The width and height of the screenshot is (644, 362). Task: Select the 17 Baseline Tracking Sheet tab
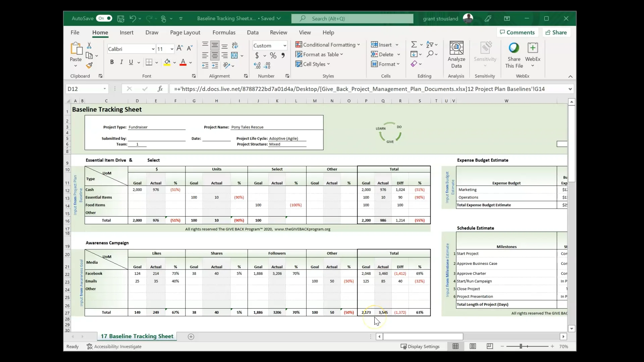137,336
